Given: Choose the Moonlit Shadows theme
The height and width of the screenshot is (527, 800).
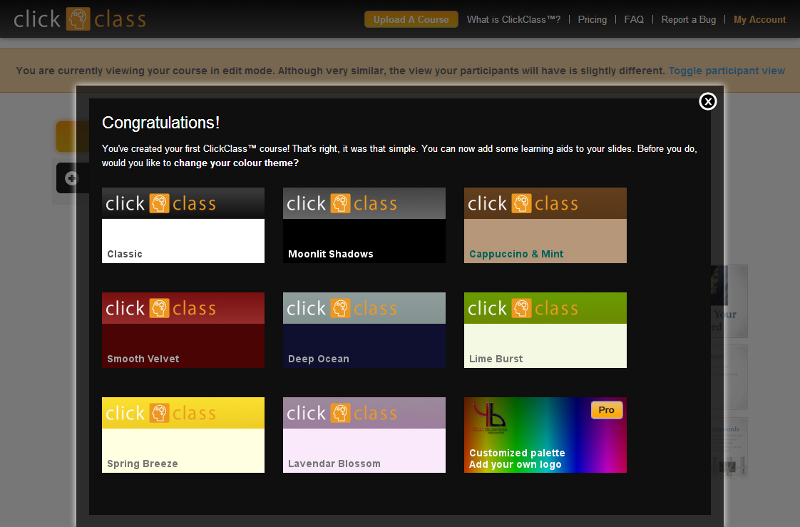Looking at the screenshot, I should coord(364,225).
